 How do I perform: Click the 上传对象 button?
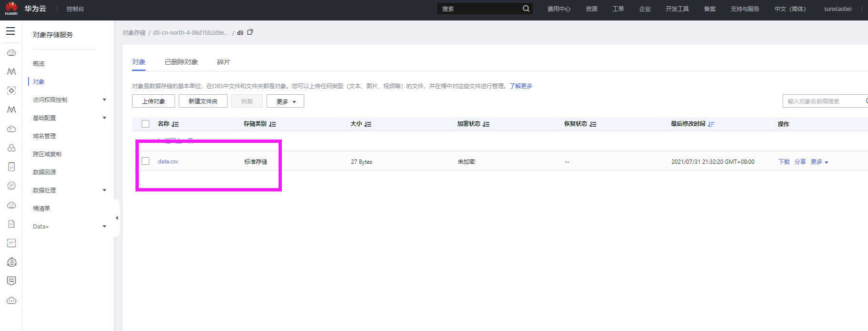click(154, 101)
